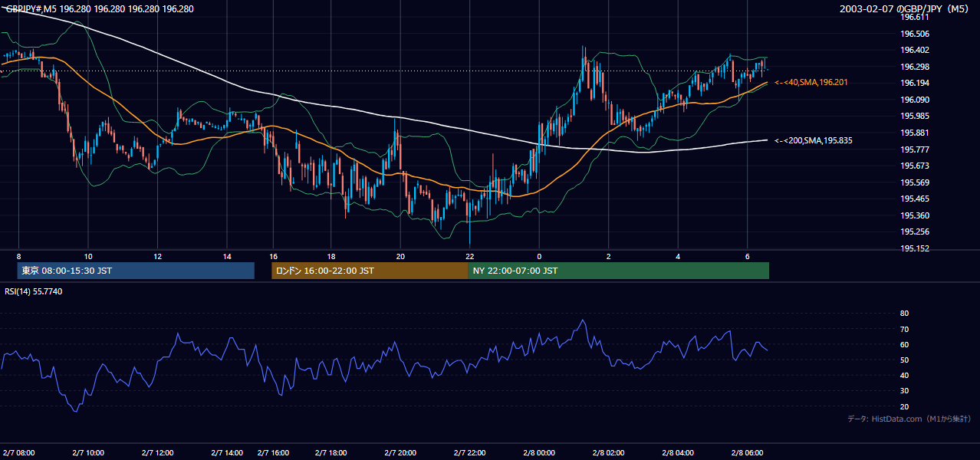Viewport: 980px width, 460px height.
Task: Click the 2003-02-07 GBP/JPY (M5) title
Action: (x=906, y=9)
